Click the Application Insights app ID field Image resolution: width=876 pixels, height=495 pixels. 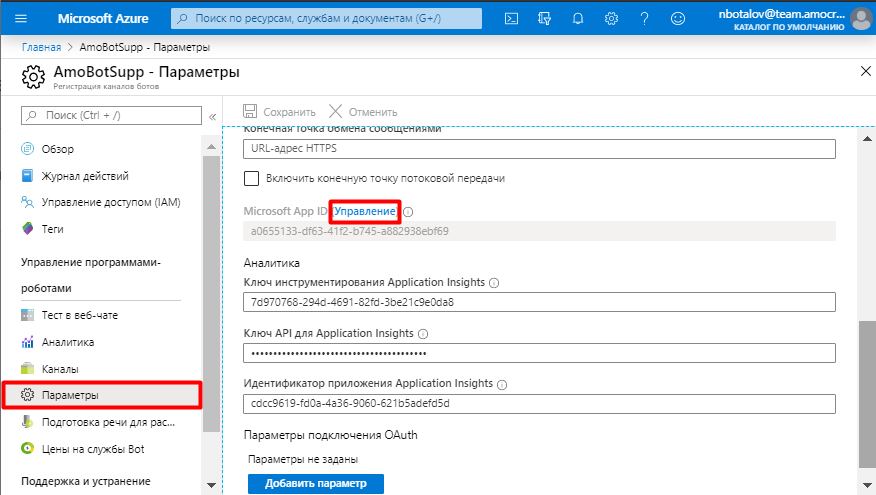click(x=539, y=404)
